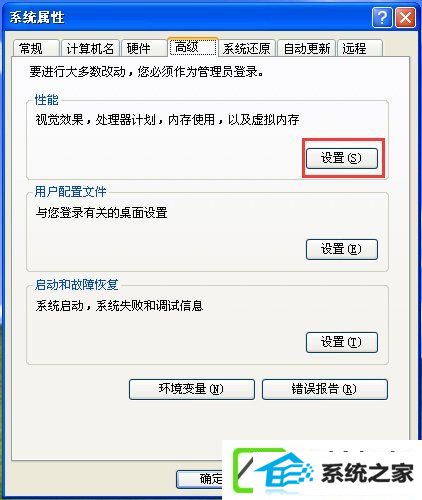Open the 自动更新 tab
422x500 pixels.
[307, 48]
